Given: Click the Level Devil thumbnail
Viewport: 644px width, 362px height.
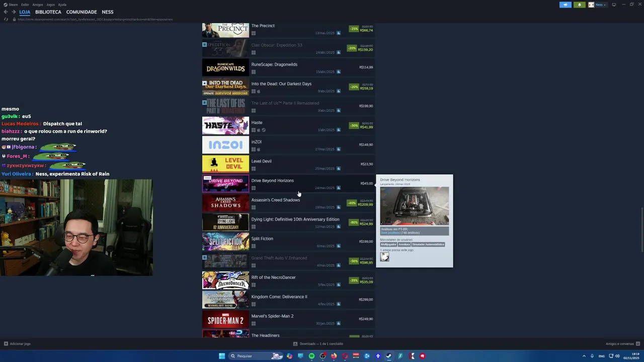Looking at the screenshot, I should [x=225, y=164].
